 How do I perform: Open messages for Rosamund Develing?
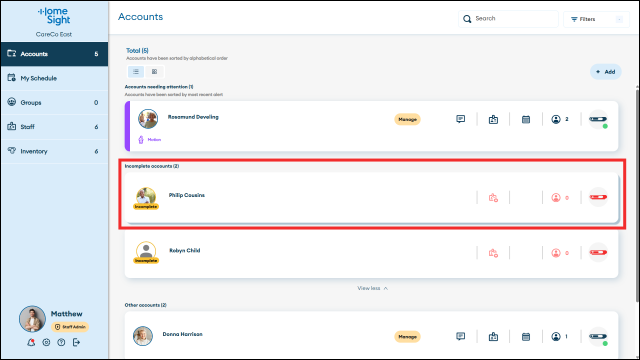tap(460, 119)
